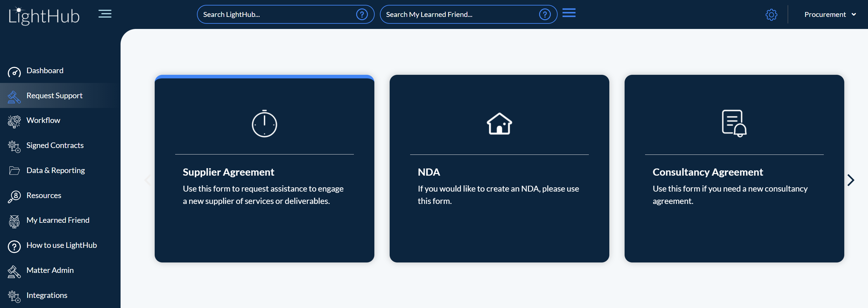The width and height of the screenshot is (868, 308).
Task: Open the Supplier Agreement form card
Action: [264, 169]
